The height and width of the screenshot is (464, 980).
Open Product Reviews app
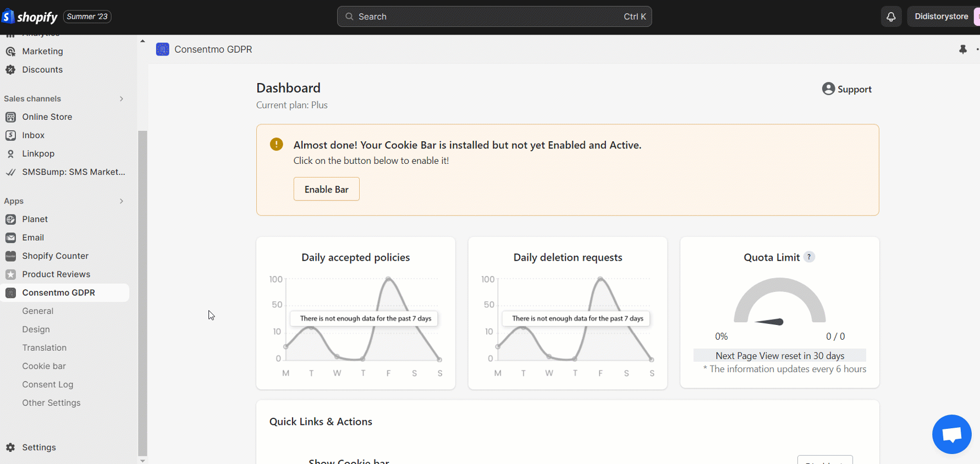[56, 274]
